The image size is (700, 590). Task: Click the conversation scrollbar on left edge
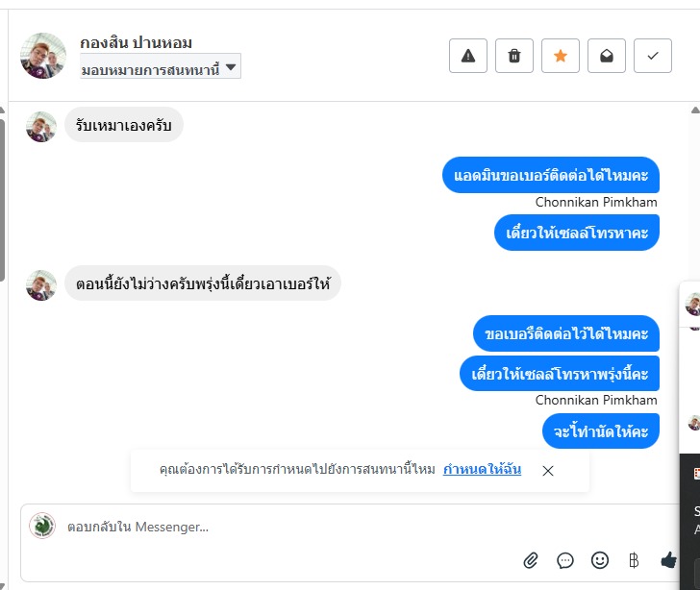3,192
